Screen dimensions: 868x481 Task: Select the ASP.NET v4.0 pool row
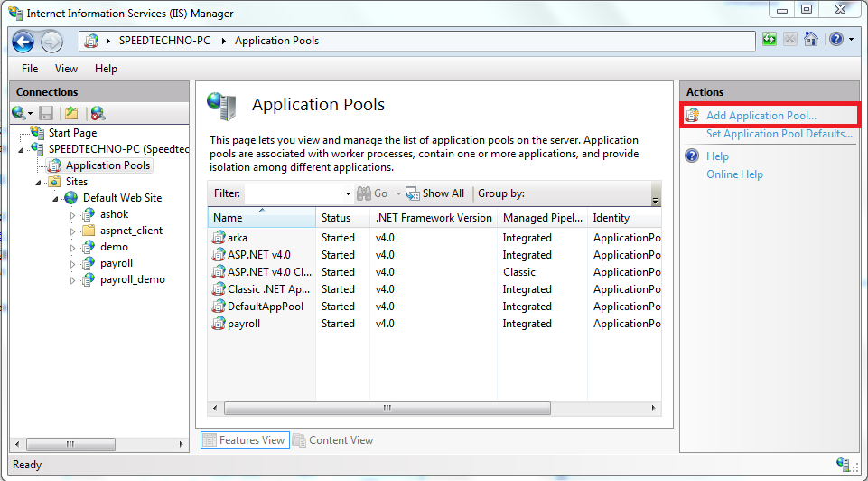click(434, 255)
